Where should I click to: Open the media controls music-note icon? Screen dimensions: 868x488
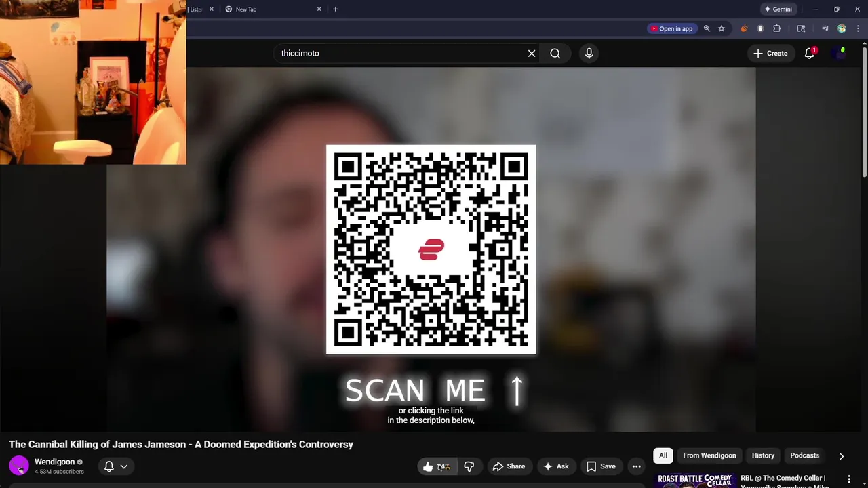[825, 28]
